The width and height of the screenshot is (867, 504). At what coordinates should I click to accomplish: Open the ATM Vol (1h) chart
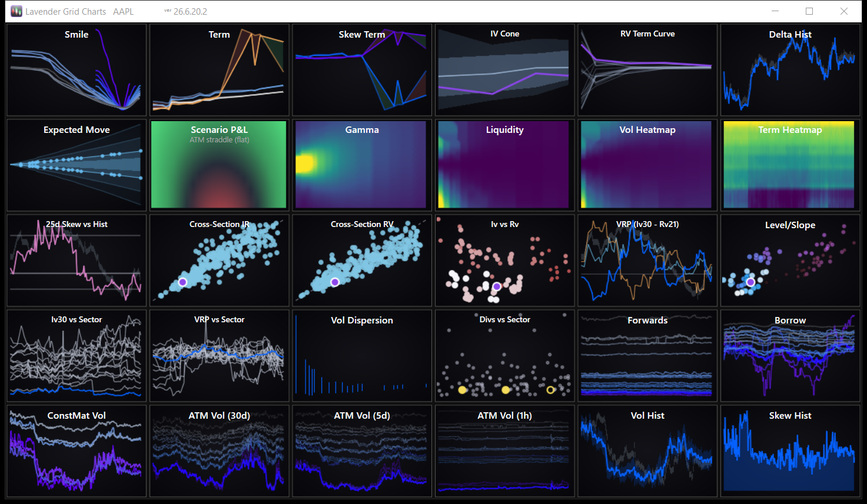[504, 451]
